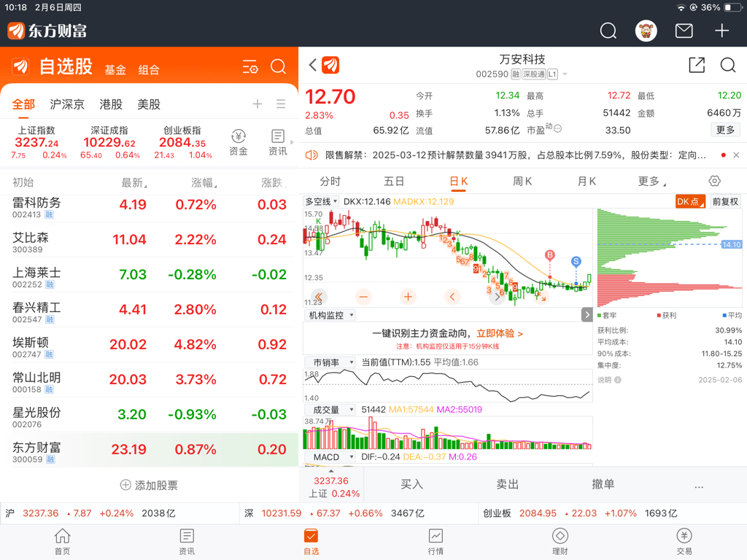
Task: Open watchlist group menu hamburger icon
Action: tap(281, 104)
